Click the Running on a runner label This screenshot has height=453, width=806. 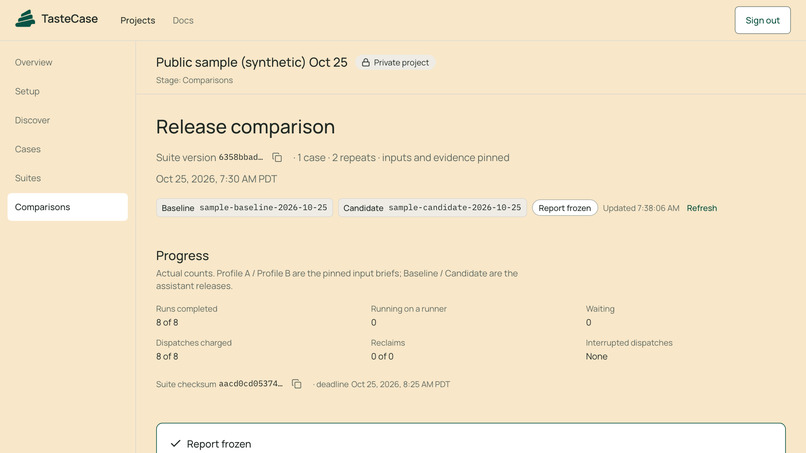coord(409,309)
